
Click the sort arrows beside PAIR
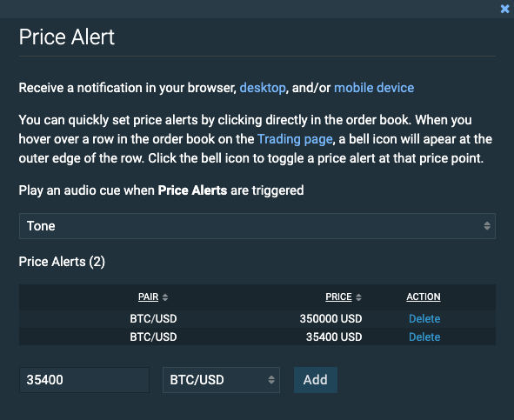pyautogui.click(x=165, y=297)
